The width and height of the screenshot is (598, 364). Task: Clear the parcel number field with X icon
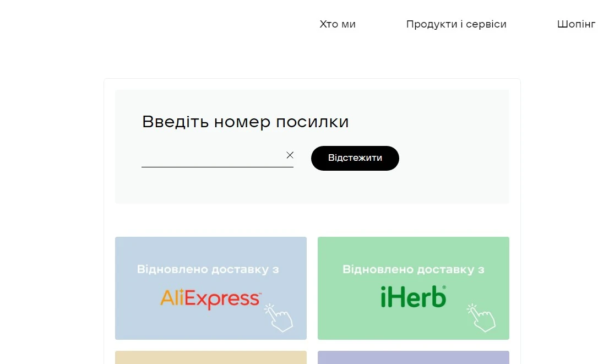click(x=290, y=155)
